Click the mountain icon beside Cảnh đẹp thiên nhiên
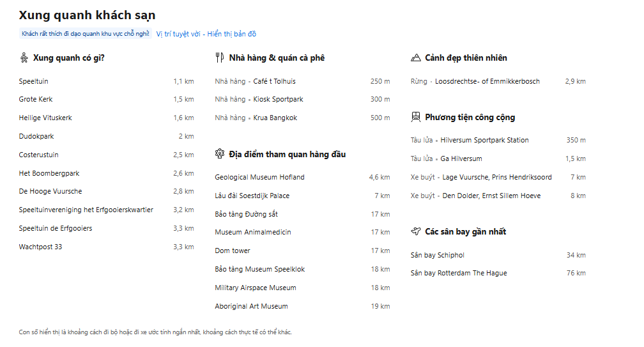Viewport: 644px width, 347px height. (x=415, y=58)
